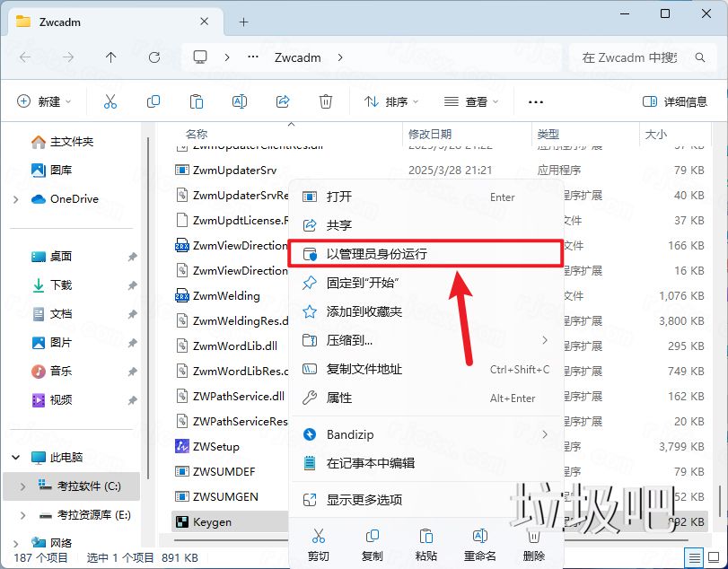Image resolution: width=728 pixels, height=569 pixels.
Task: Toggle the 详细信息 details pane icon
Action: [679, 101]
